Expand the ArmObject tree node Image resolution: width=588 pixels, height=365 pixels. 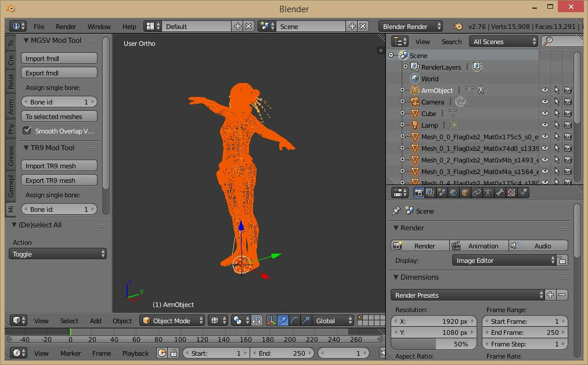click(x=403, y=90)
